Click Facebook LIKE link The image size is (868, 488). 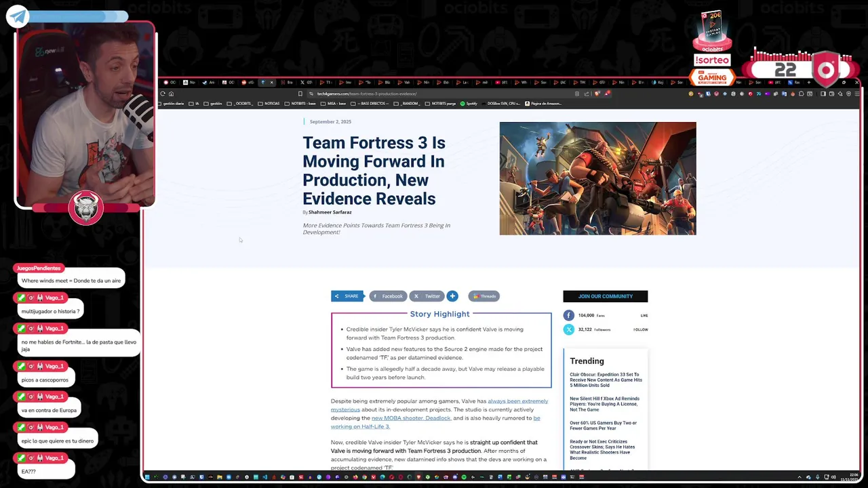pos(644,315)
